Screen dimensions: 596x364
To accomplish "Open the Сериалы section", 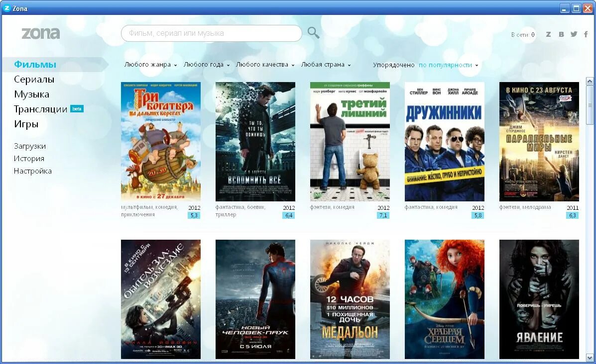I will click(34, 80).
